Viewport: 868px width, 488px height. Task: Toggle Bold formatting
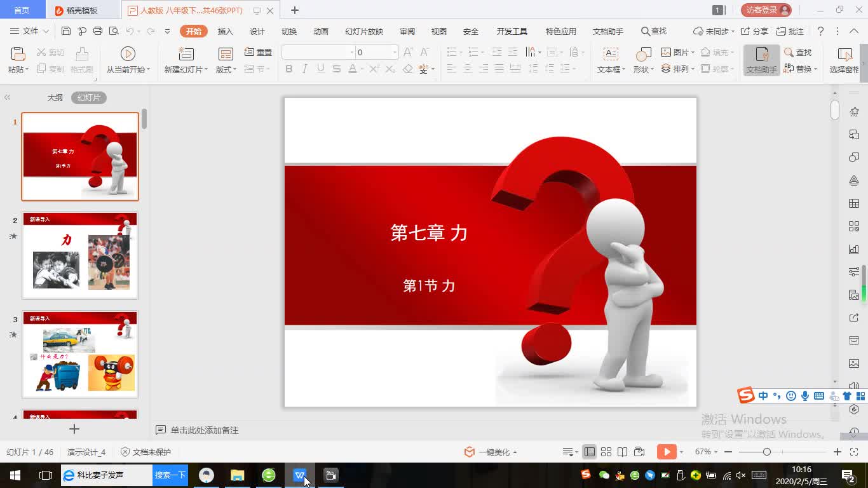pyautogui.click(x=289, y=69)
